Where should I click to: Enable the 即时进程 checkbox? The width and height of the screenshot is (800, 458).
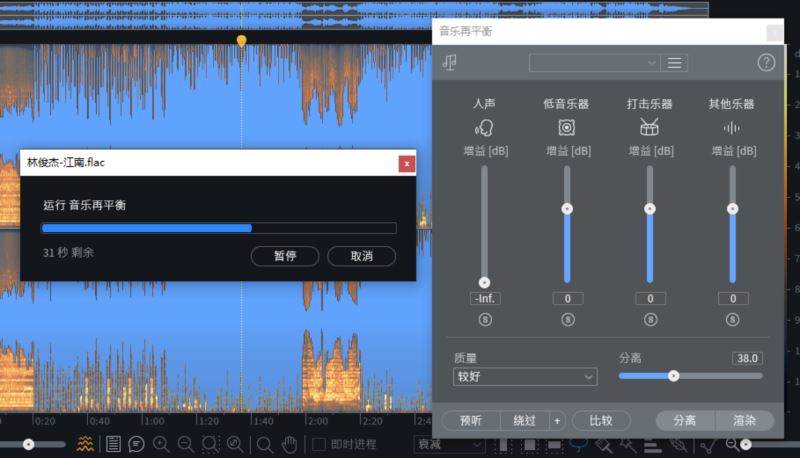[319, 444]
